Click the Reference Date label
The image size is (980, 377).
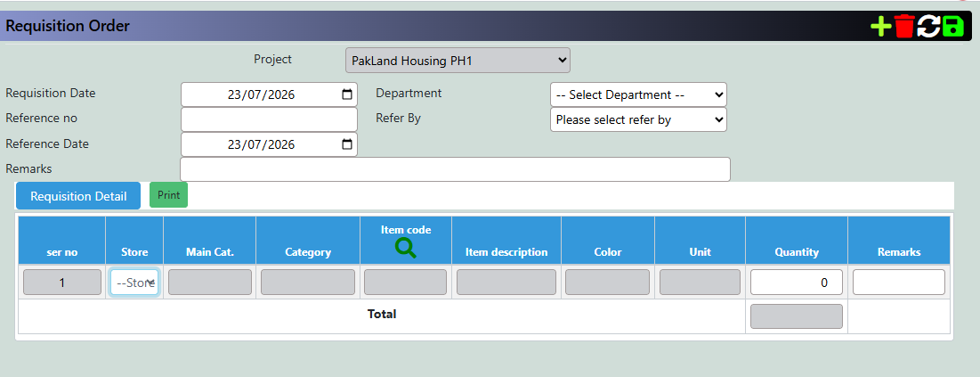(x=47, y=143)
